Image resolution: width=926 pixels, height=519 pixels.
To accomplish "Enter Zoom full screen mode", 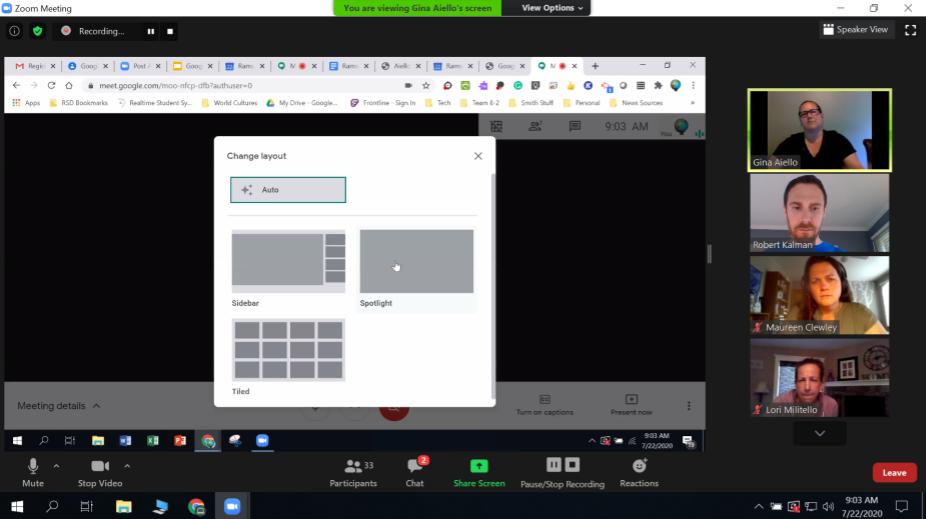I will 910,30.
